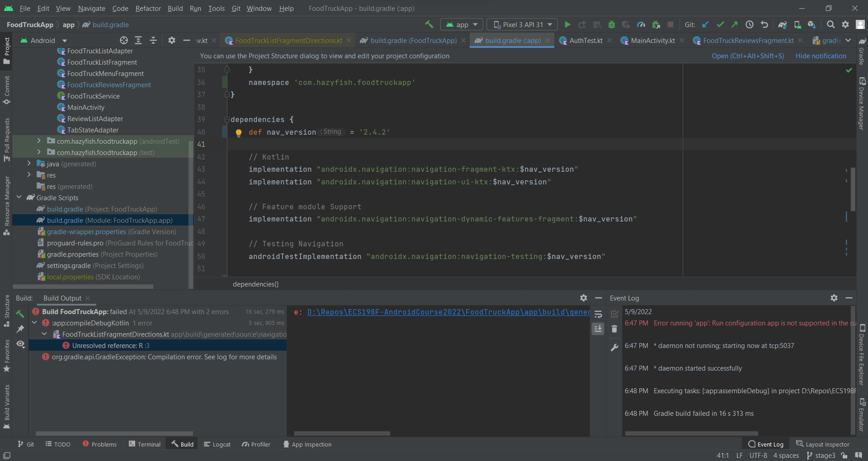Open the app run configuration dropdown
Image resolution: width=868 pixels, height=461 pixels.
click(x=462, y=24)
